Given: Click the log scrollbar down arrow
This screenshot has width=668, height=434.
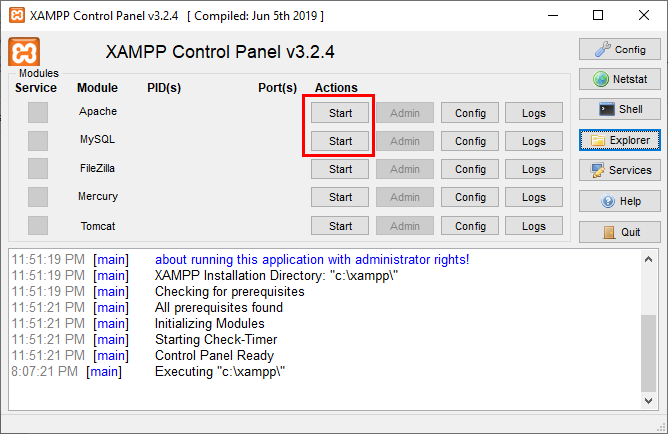Looking at the screenshot, I should click(648, 400).
